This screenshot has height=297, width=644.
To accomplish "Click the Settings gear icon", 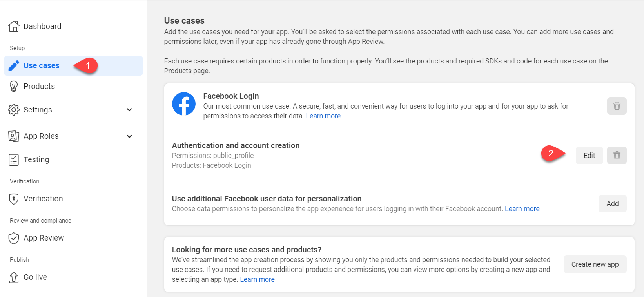I will (x=14, y=110).
